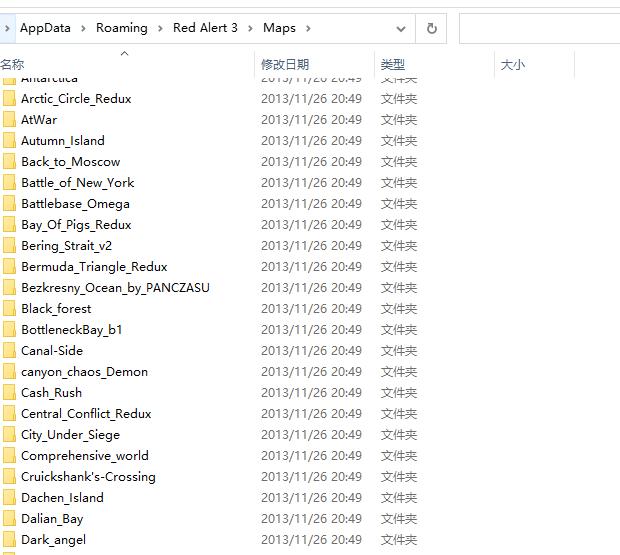Click the folder icon of Arctic_Circle_Redux
Viewport: 620px width, 555px height.
pyautogui.click(x=9, y=99)
